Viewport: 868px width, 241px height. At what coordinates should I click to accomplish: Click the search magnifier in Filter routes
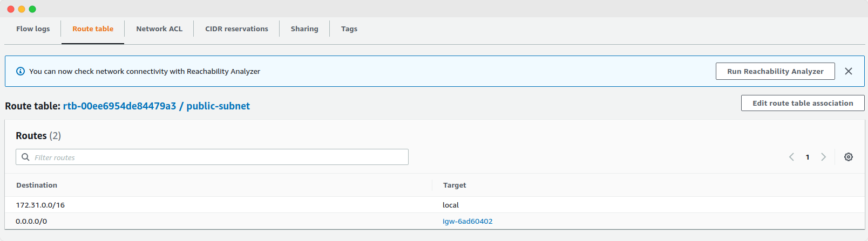click(x=25, y=157)
